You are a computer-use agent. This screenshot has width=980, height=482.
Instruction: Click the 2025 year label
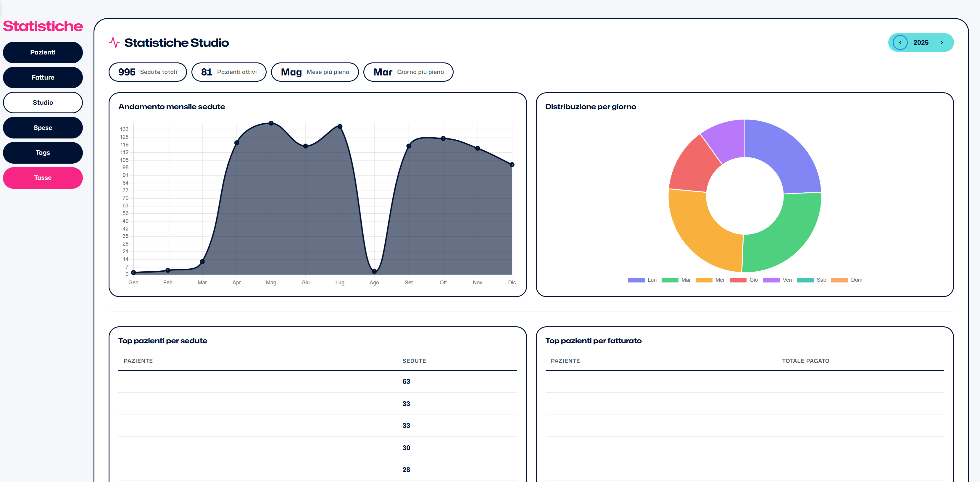click(x=921, y=42)
